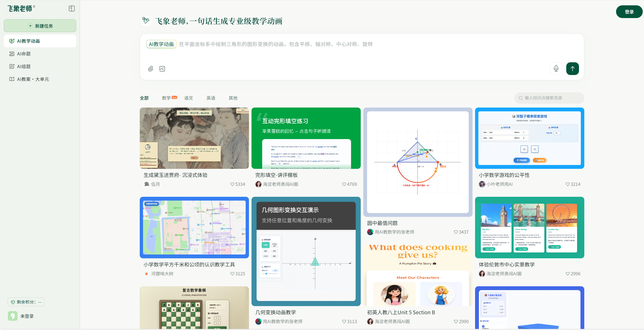Click the paperclip attachment icon
The width and height of the screenshot is (644, 330).
click(151, 69)
